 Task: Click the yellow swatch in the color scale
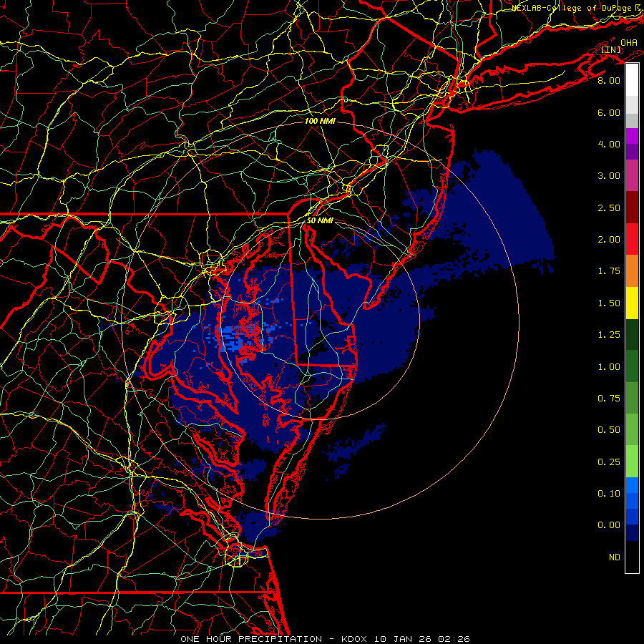tap(632, 303)
